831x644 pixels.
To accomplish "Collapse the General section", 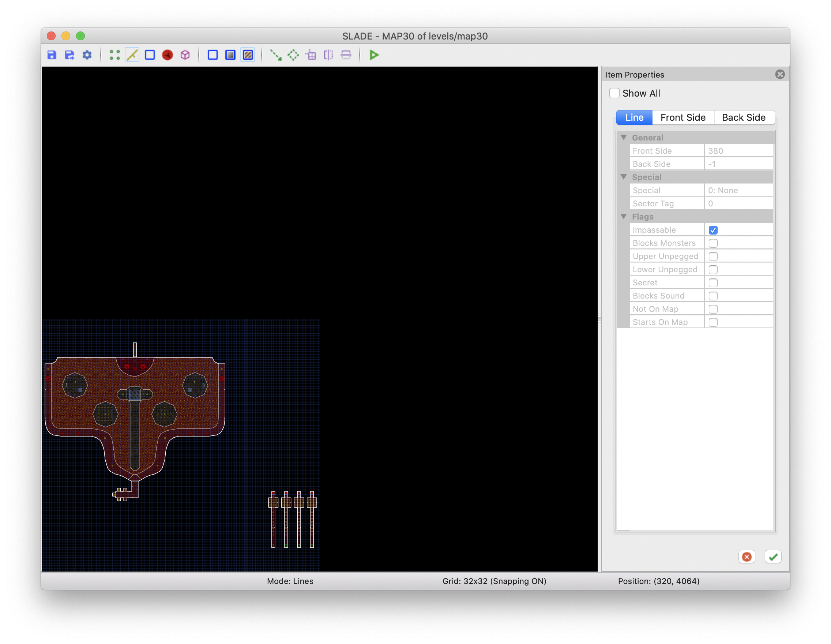I will pyautogui.click(x=624, y=138).
